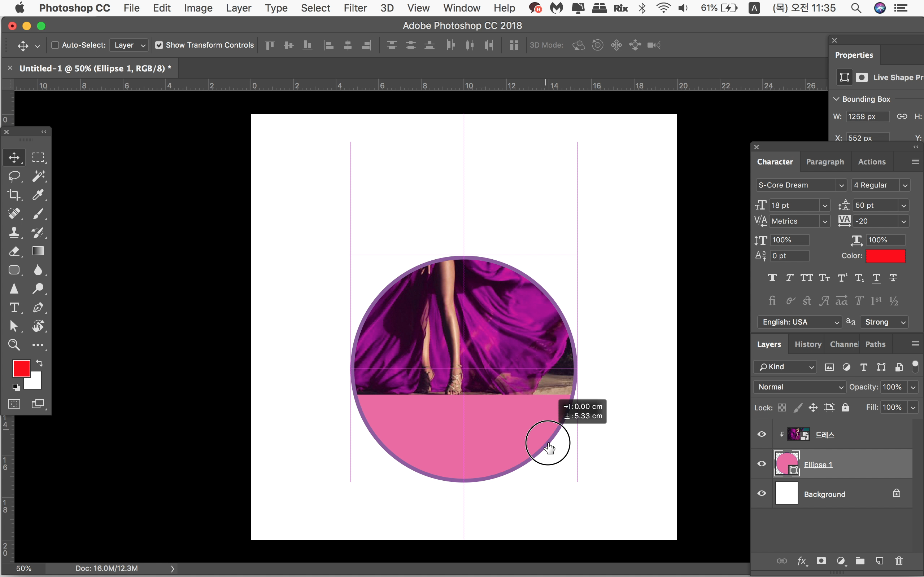Open the Filter menu
Viewport: 924px width, 577px height.
coord(355,8)
